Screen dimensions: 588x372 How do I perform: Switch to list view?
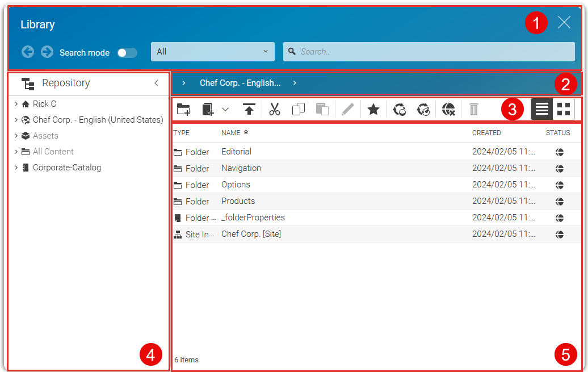[x=542, y=109]
